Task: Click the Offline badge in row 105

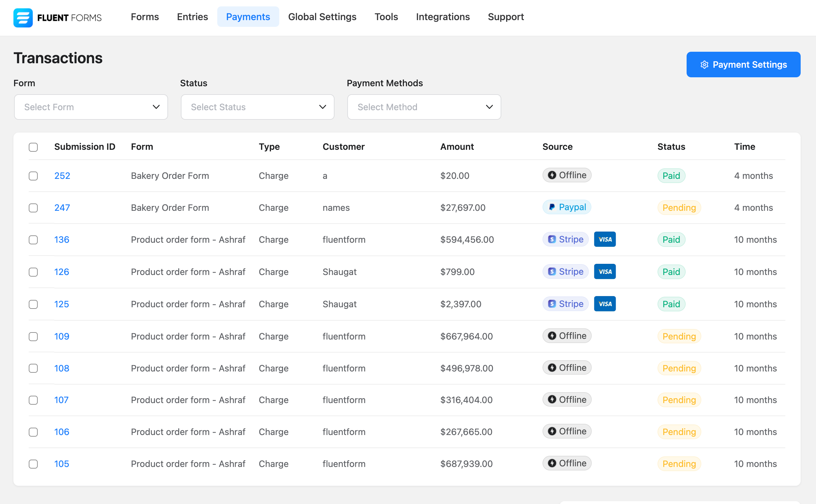Action: (x=566, y=463)
